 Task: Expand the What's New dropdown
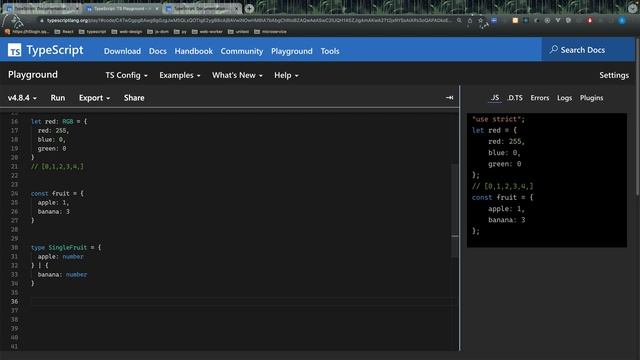click(237, 75)
